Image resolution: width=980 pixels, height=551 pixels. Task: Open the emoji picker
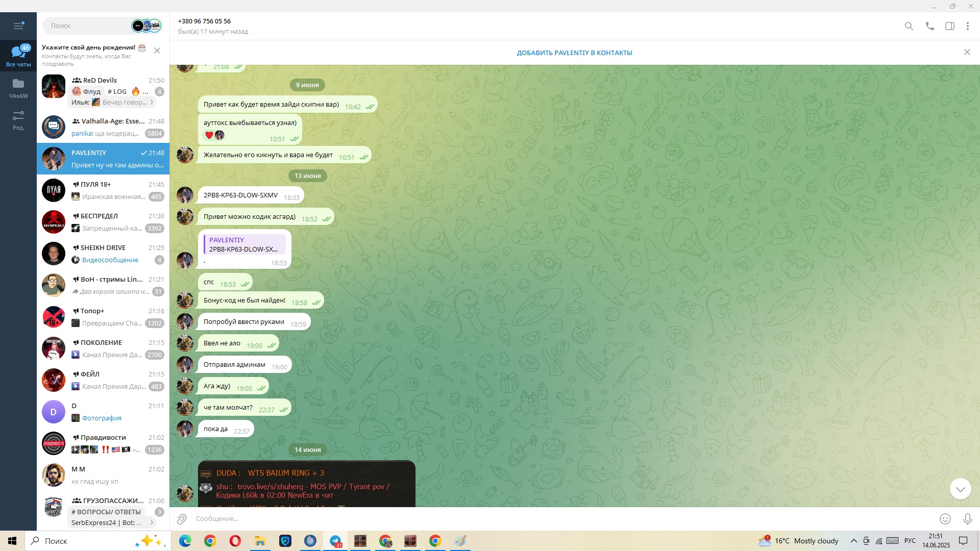pos(945,519)
